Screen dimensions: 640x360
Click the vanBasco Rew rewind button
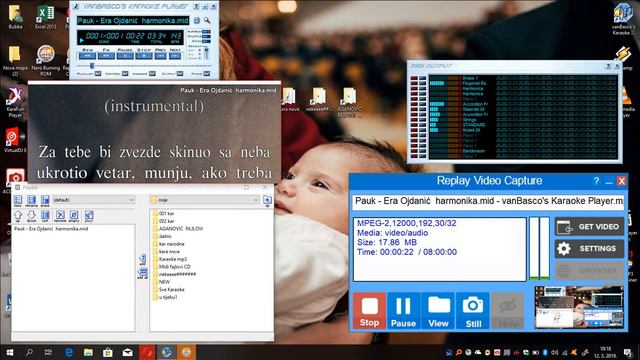tap(87, 56)
